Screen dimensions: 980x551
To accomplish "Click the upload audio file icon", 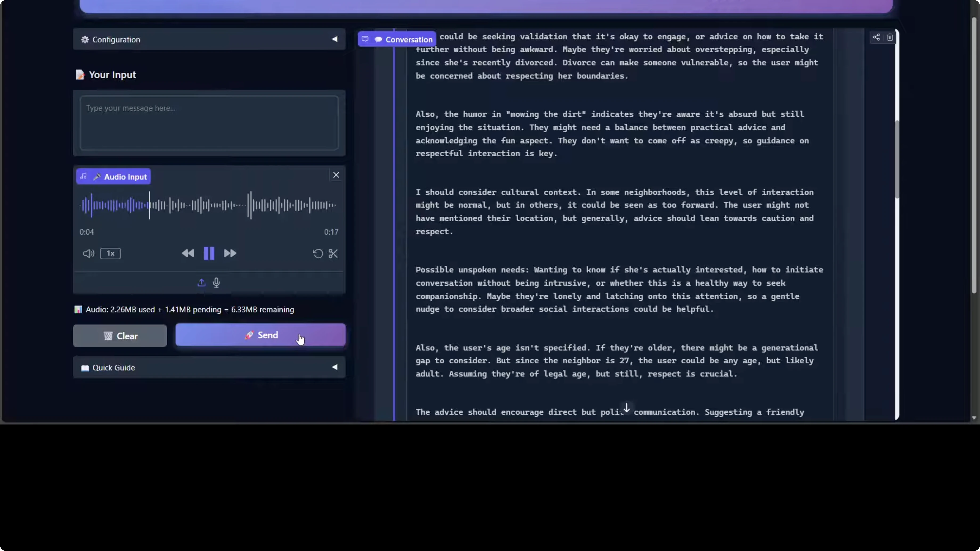I will [201, 282].
